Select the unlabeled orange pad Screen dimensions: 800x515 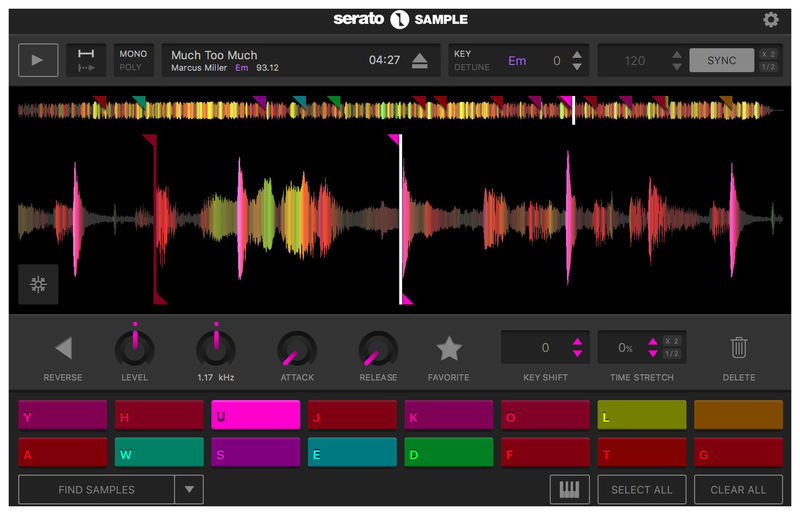(738, 415)
